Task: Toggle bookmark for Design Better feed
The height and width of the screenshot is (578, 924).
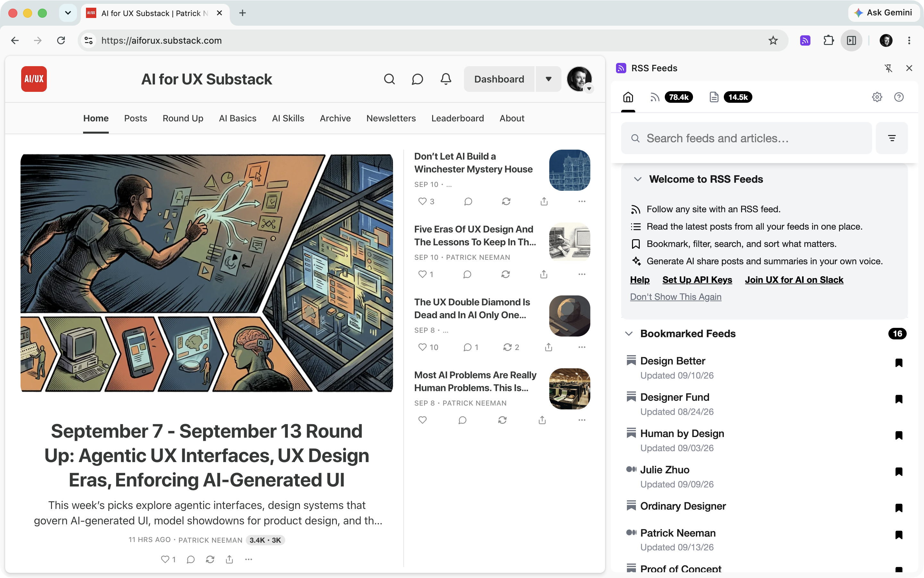Action: click(898, 363)
